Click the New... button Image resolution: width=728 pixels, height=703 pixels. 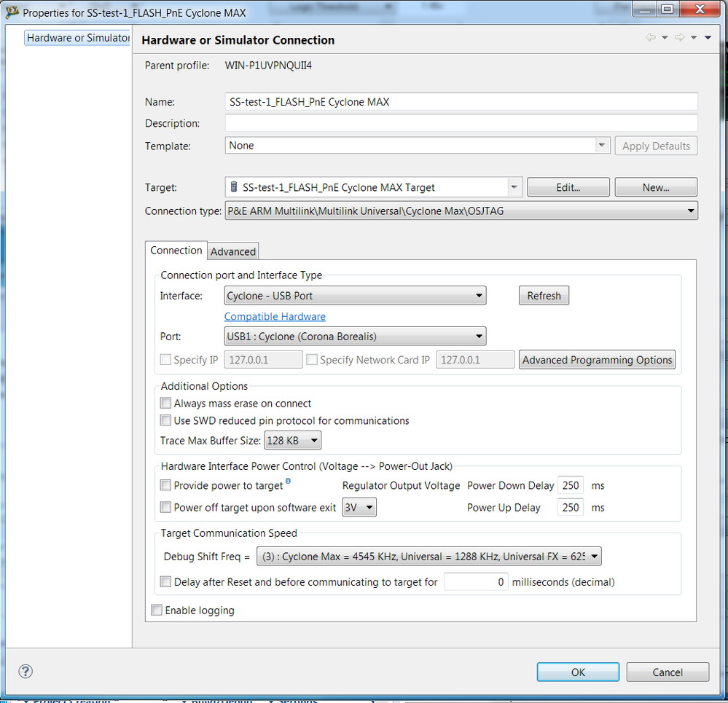[x=656, y=187]
